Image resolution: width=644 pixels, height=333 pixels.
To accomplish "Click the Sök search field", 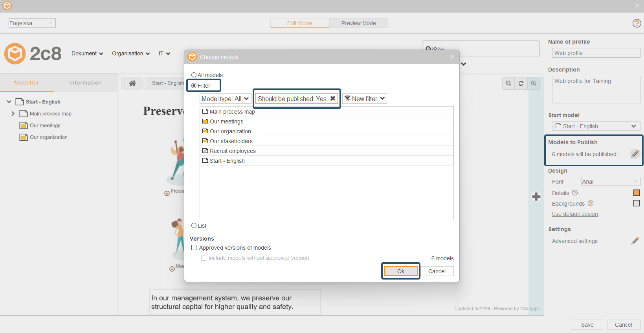I will pyautogui.click(x=481, y=49).
